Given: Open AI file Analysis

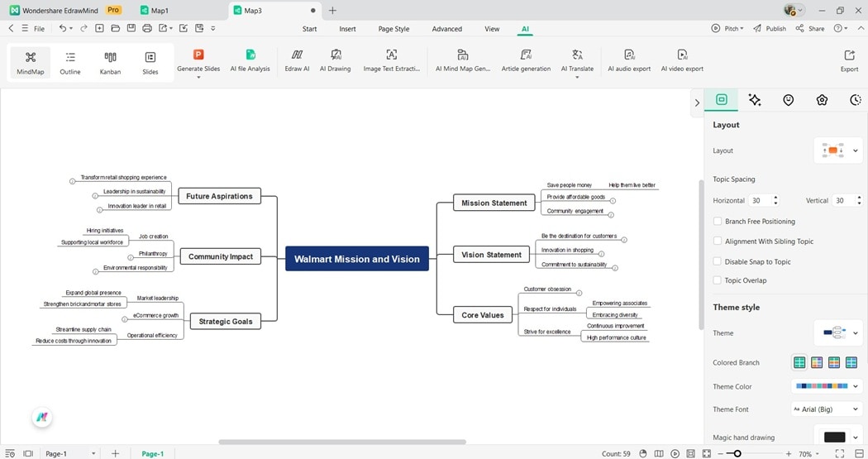Looking at the screenshot, I should tap(250, 61).
